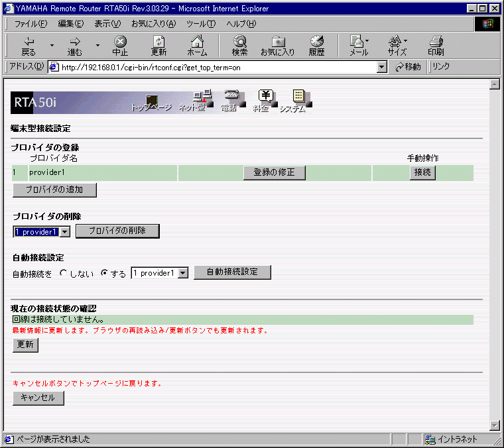Click the RTA50i logo banner
Viewport: 504px width, 448px height.
tap(35, 103)
